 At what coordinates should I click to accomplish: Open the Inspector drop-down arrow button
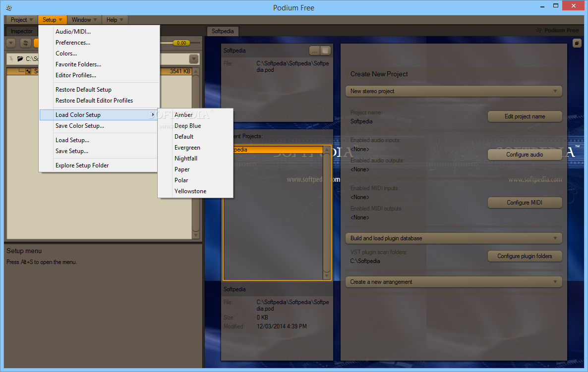pyautogui.click(x=11, y=43)
